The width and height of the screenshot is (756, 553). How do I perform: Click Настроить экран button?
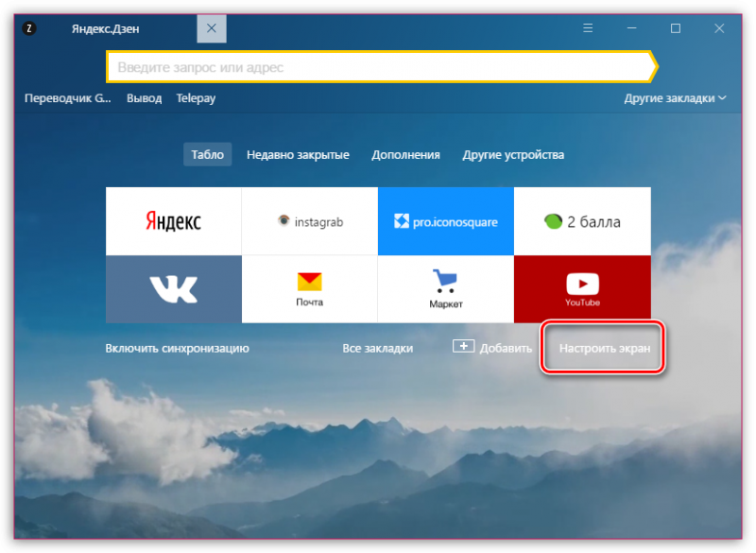pyautogui.click(x=604, y=348)
